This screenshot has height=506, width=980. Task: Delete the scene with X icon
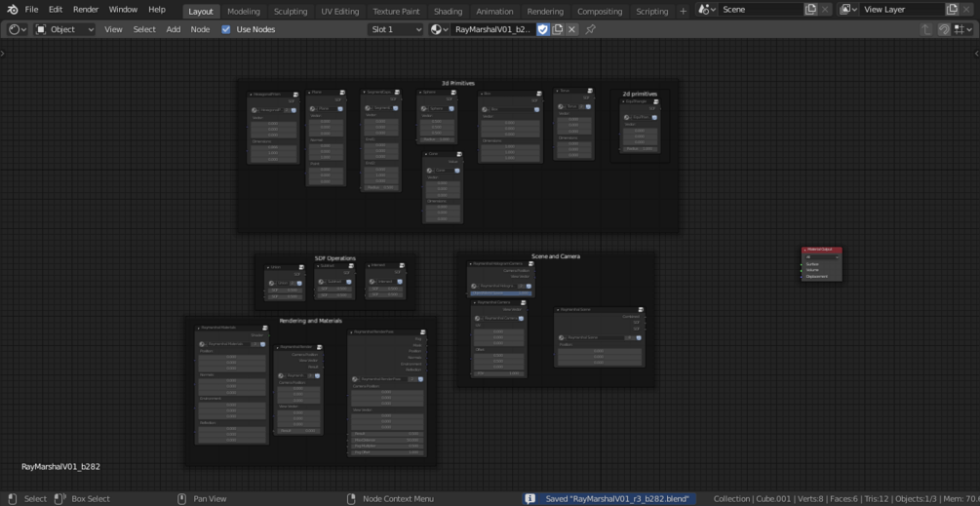pos(825,10)
